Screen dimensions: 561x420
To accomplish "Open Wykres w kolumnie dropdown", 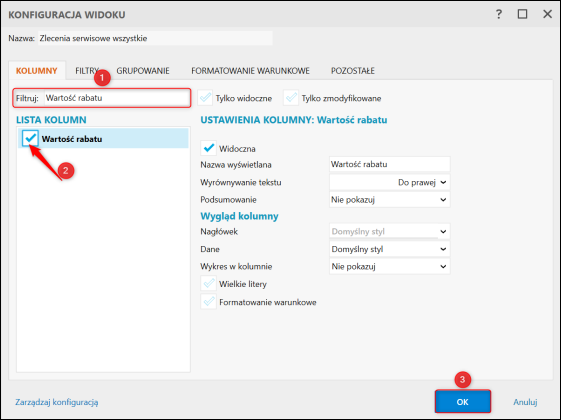I will tap(389, 267).
